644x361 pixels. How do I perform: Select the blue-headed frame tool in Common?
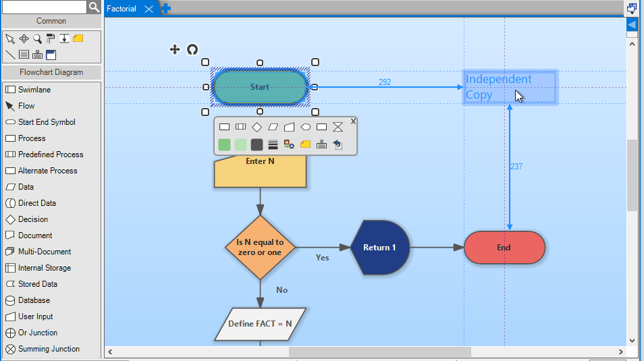pyautogui.click(x=51, y=55)
